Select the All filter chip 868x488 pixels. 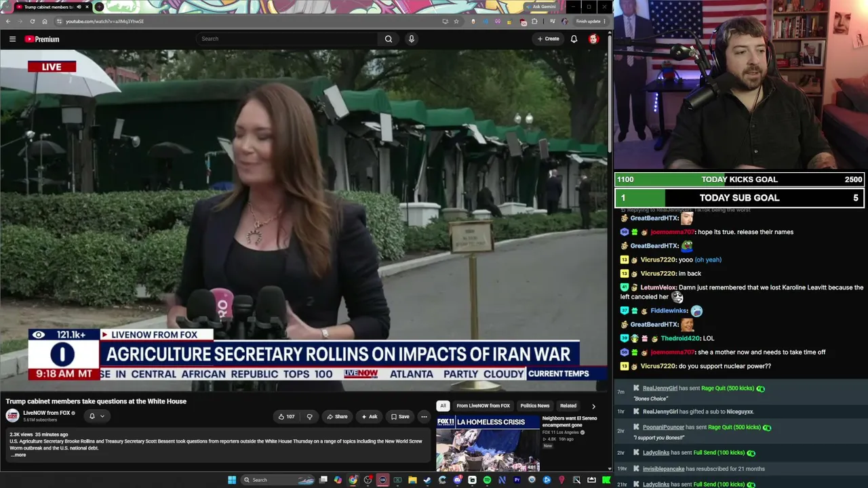(x=443, y=406)
